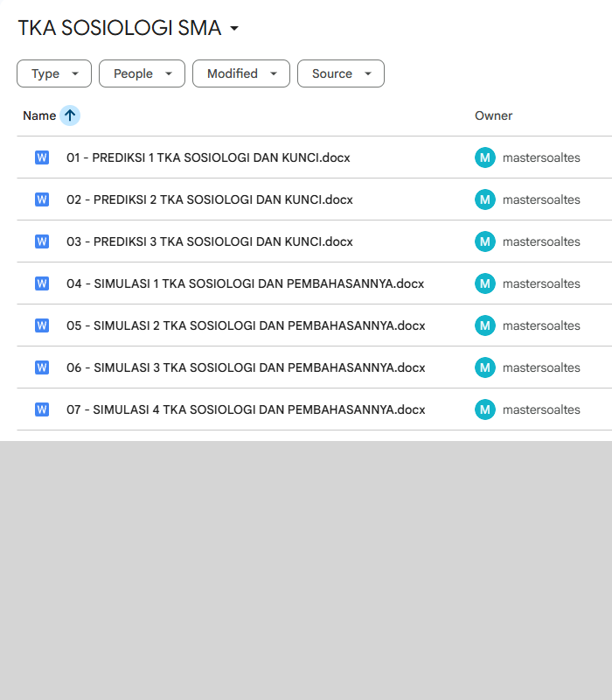Click Word icon of 05 - SIMULASI 2 file

pos(42,325)
